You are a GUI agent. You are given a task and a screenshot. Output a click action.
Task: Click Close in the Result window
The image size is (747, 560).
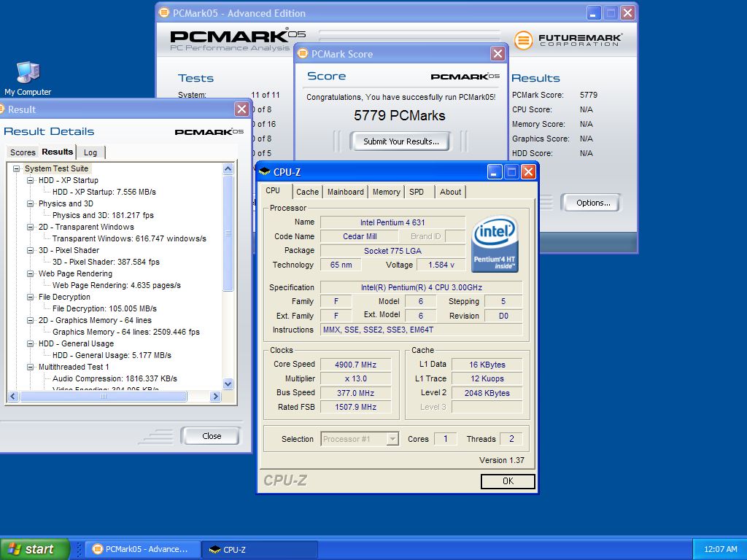tap(212, 436)
